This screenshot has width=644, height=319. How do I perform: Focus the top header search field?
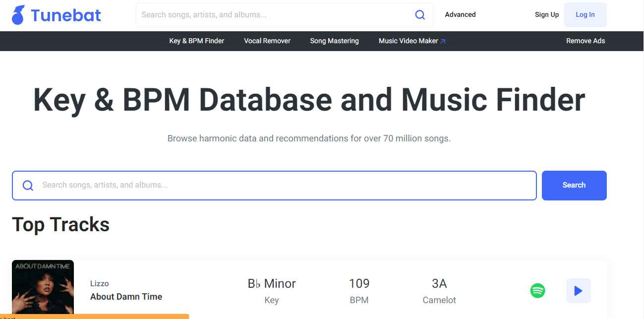pyautogui.click(x=284, y=15)
